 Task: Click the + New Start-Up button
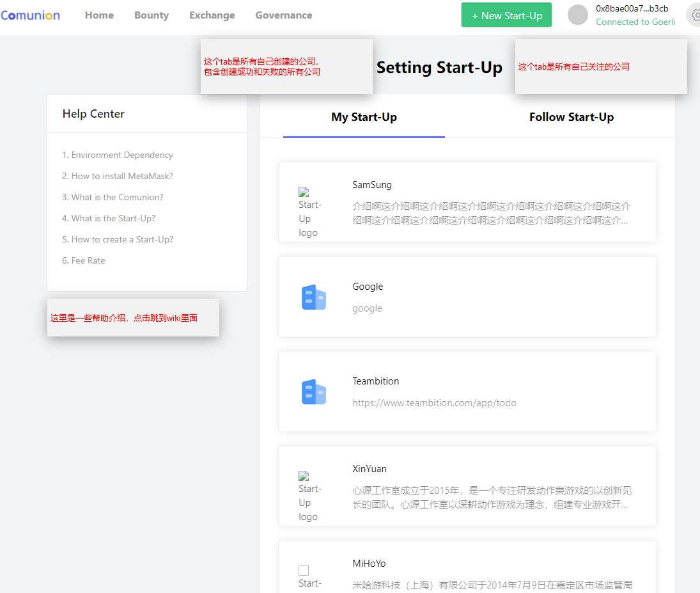click(x=506, y=15)
